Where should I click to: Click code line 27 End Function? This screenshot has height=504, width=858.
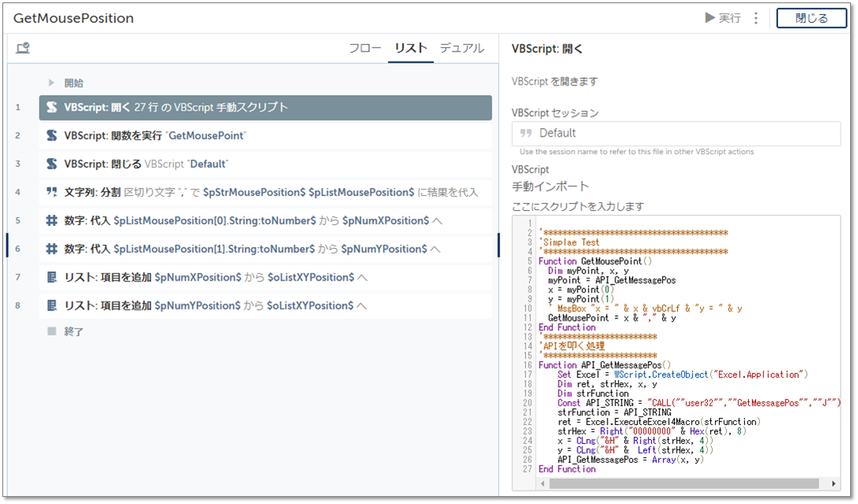(x=567, y=469)
